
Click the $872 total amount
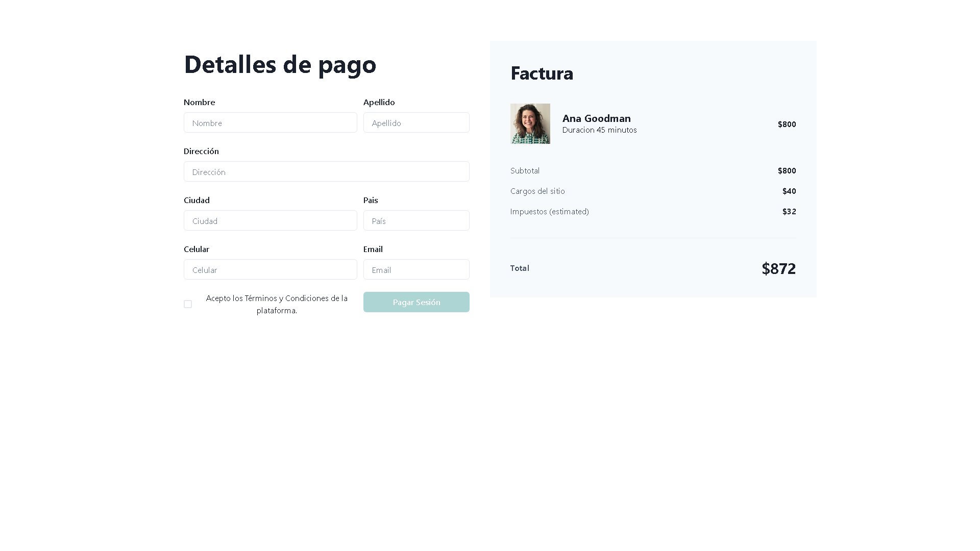(778, 268)
